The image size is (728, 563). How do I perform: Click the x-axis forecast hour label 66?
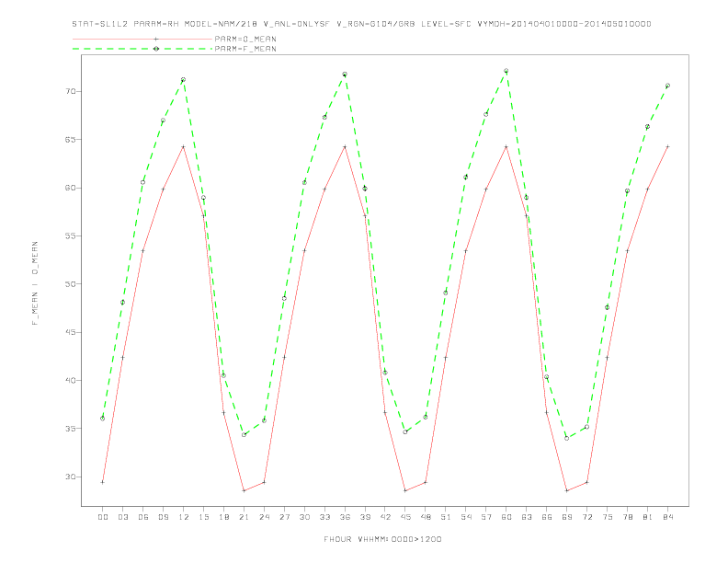coord(547,517)
